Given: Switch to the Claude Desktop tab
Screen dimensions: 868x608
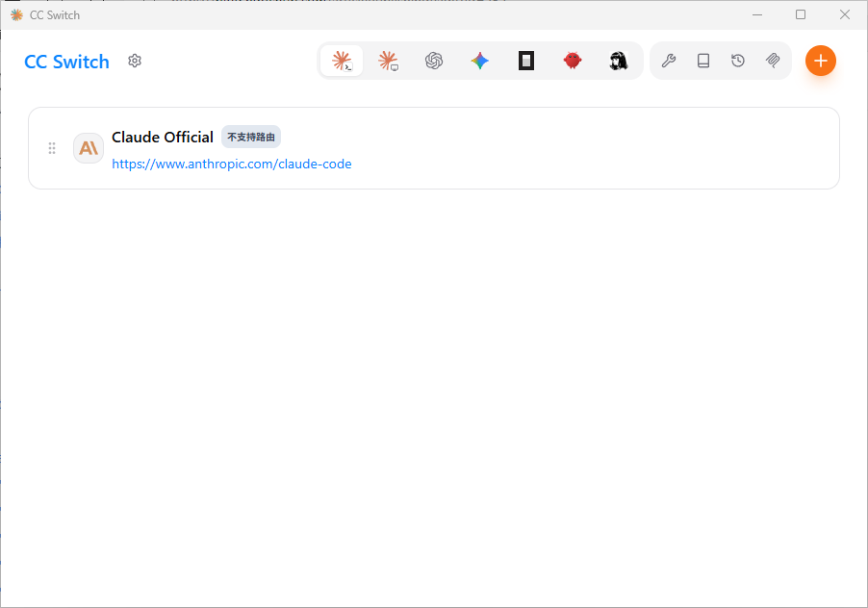Looking at the screenshot, I should [388, 61].
